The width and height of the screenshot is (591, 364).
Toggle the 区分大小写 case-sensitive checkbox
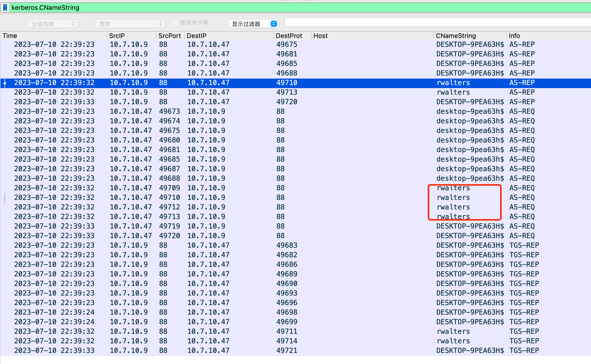coord(175,23)
